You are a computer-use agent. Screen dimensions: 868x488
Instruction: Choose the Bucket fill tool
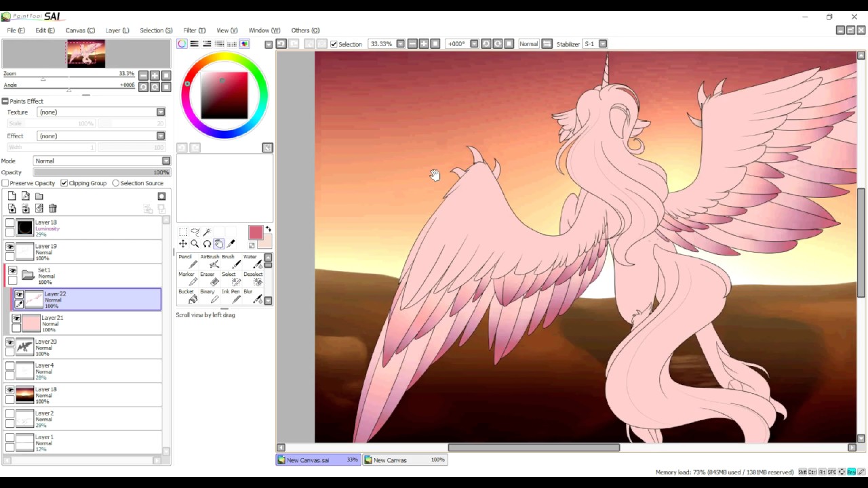188,296
